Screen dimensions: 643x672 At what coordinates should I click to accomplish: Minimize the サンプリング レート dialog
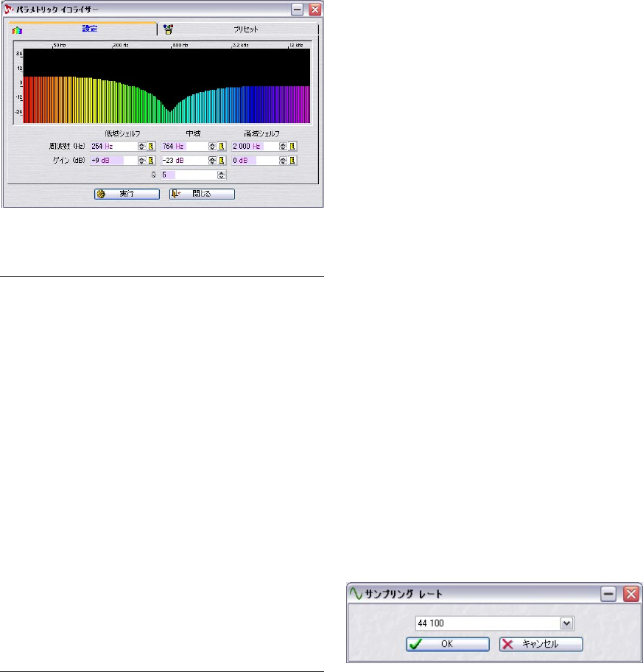tap(608, 594)
